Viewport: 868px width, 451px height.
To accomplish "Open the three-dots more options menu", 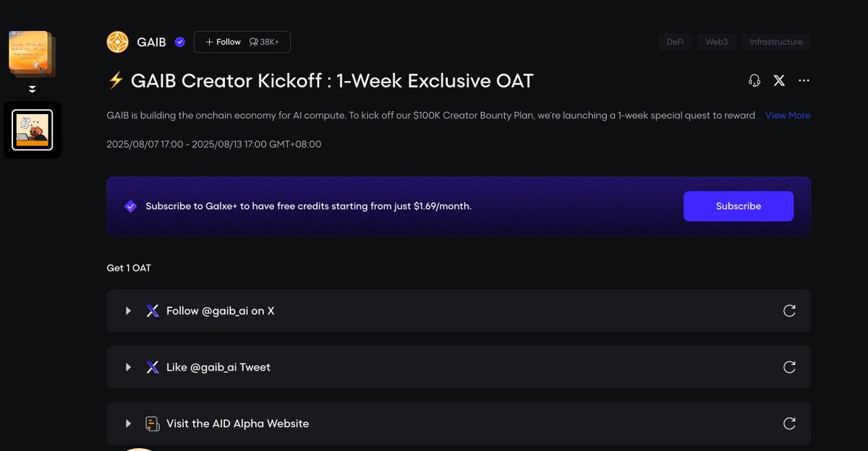I will coord(804,81).
